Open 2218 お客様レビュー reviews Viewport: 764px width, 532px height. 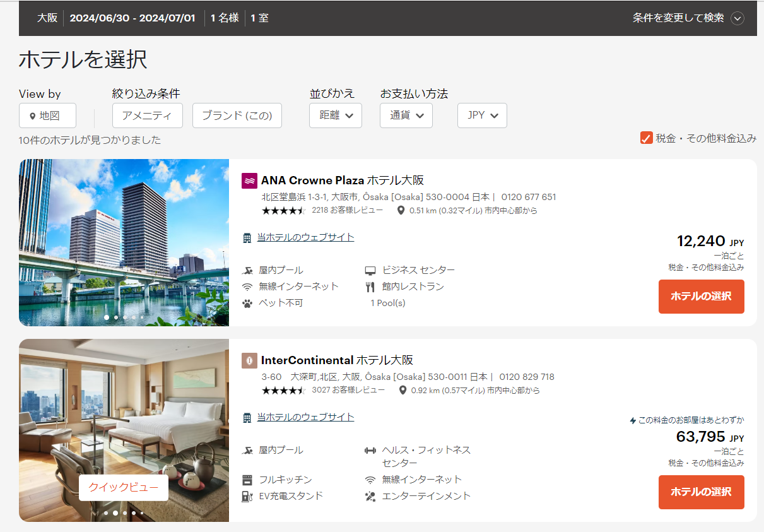[347, 210]
